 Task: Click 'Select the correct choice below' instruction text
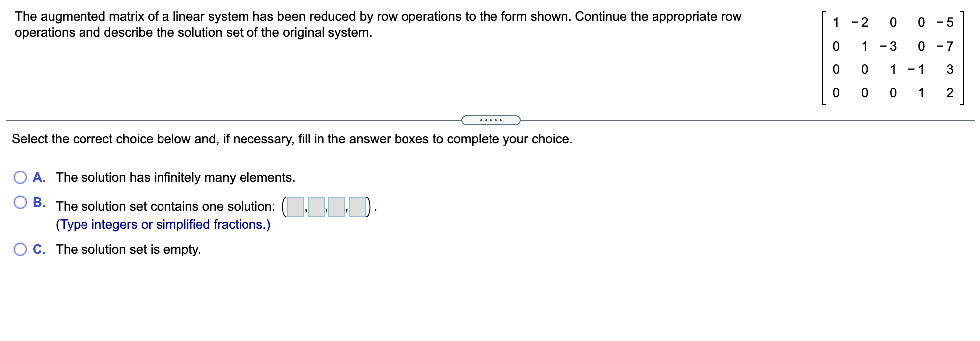(292, 139)
